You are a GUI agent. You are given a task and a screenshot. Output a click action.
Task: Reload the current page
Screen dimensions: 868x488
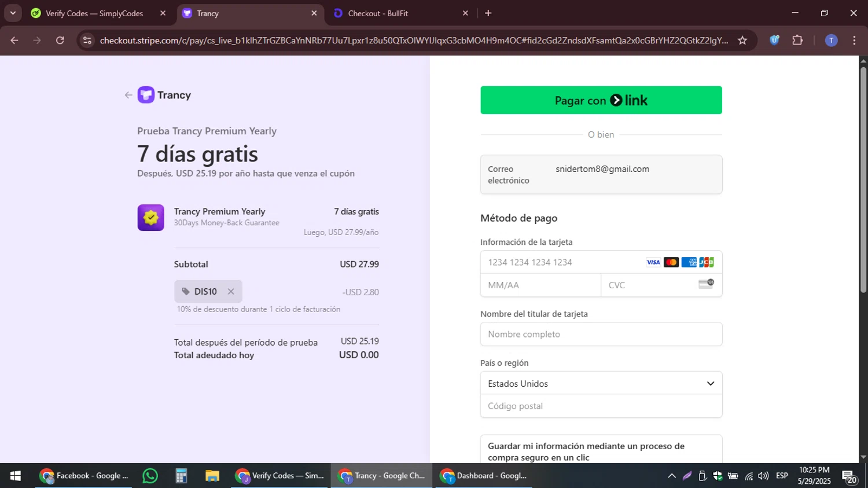[x=60, y=41]
